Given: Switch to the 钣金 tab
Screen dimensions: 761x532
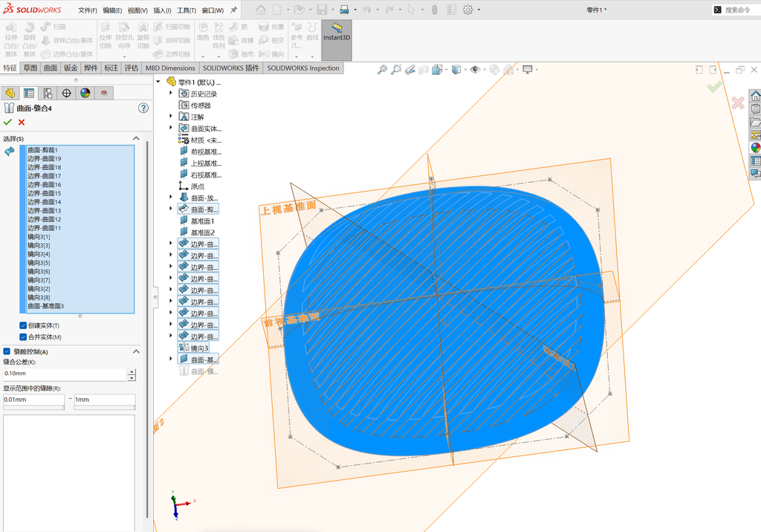Looking at the screenshot, I should (x=71, y=68).
